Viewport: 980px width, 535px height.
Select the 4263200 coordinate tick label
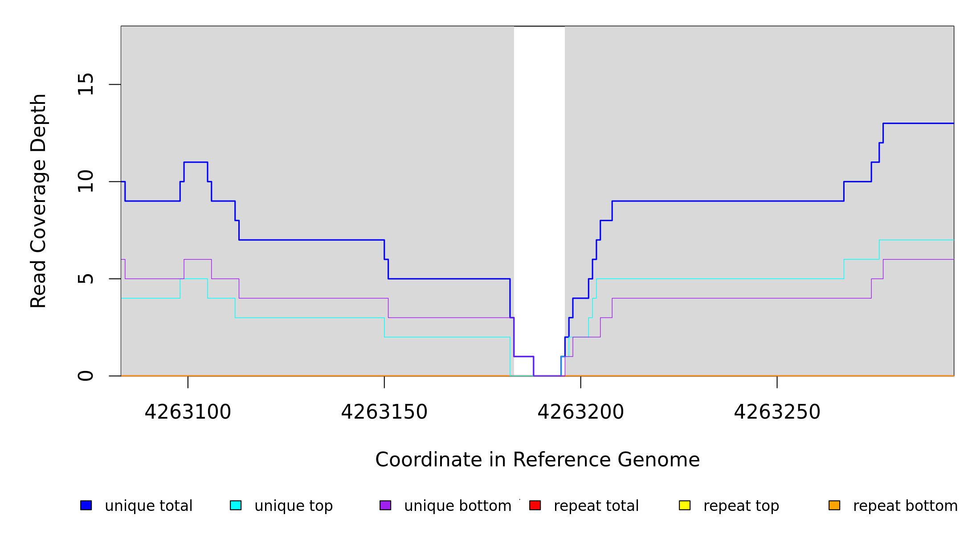coord(580,412)
